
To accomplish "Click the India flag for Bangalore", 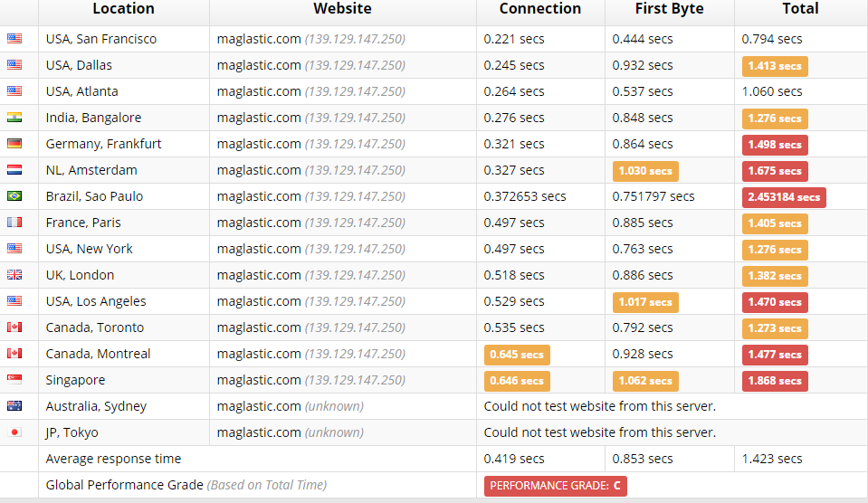I will pos(14,118).
